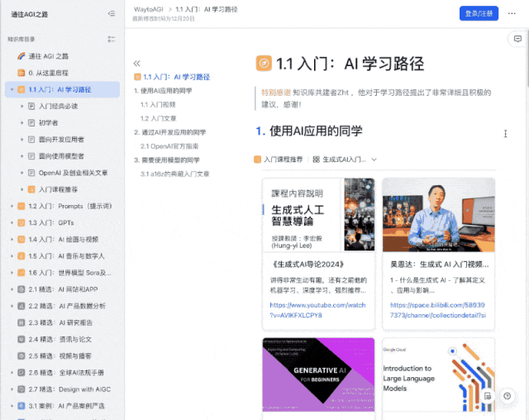Click the icon of 2.3 精选: AI 研究报告
529x420 pixels.
click(21, 322)
